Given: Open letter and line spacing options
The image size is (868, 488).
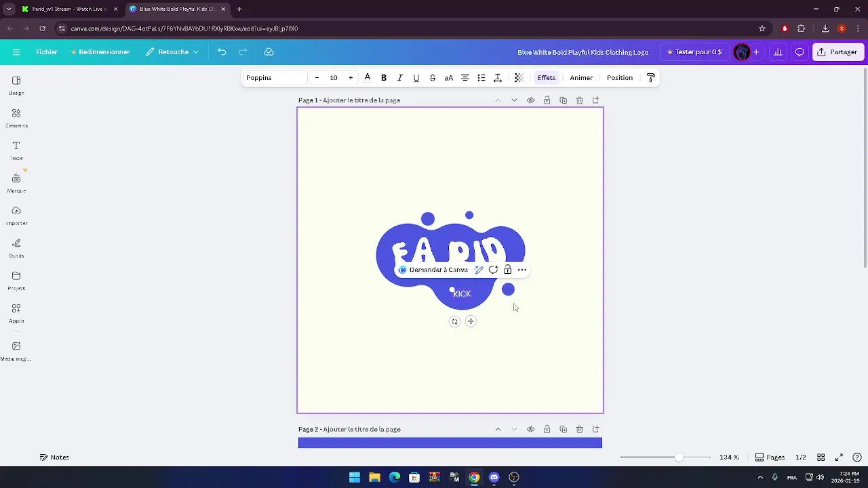Looking at the screenshot, I should click(498, 77).
